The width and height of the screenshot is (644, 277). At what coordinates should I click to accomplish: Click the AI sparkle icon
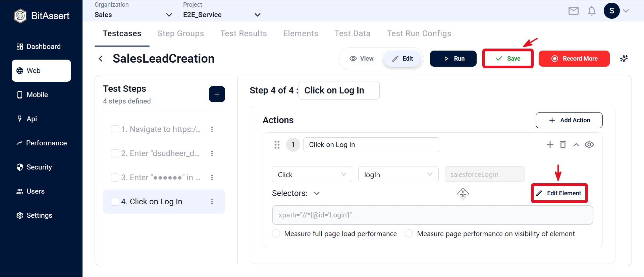click(x=624, y=59)
